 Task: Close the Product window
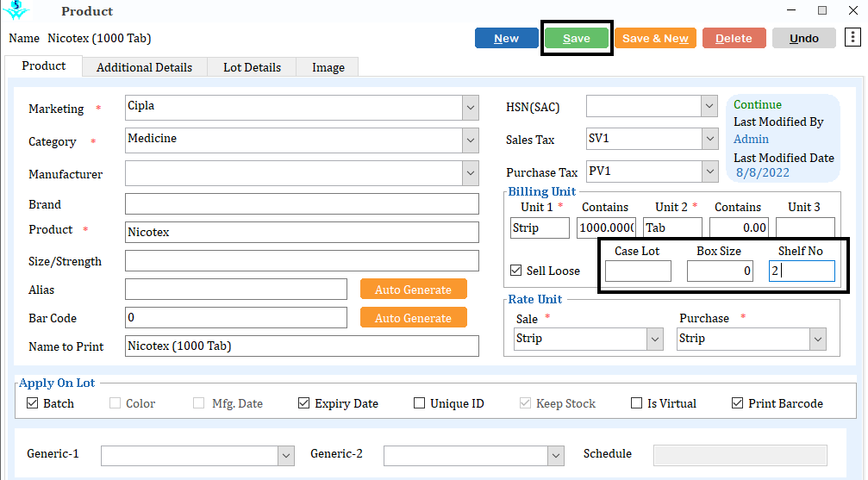click(x=853, y=10)
